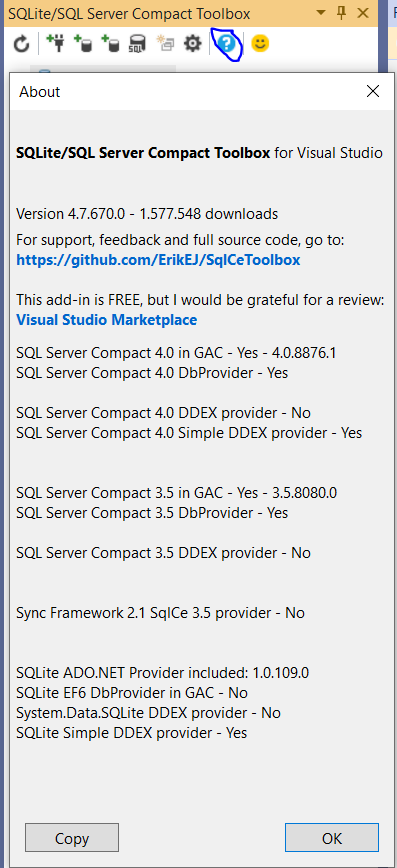Screen dimensions: 397x868
Task: Click the SQLite/SQL Server Compact Toolbox window title
Action: tap(129, 13)
